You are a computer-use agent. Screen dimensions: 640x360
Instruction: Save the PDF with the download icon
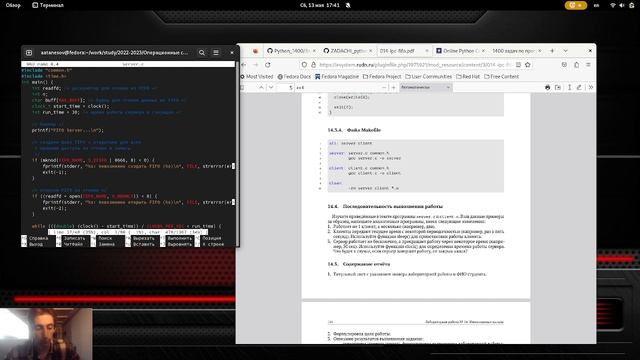tap(558, 87)
